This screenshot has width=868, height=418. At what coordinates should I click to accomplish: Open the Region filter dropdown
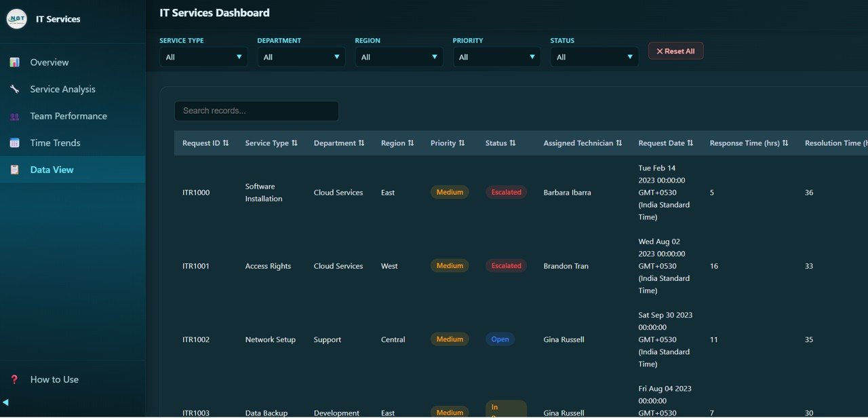(x=399, y=57)
